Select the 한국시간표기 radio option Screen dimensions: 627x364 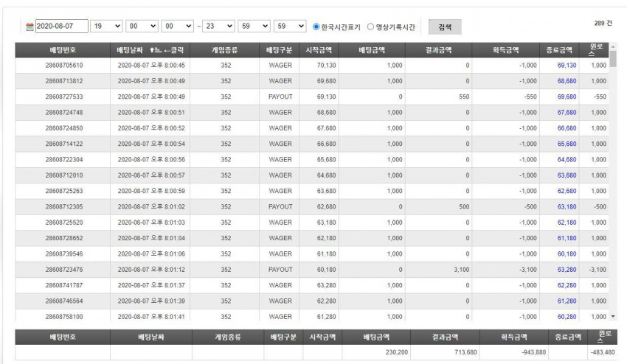316,27
